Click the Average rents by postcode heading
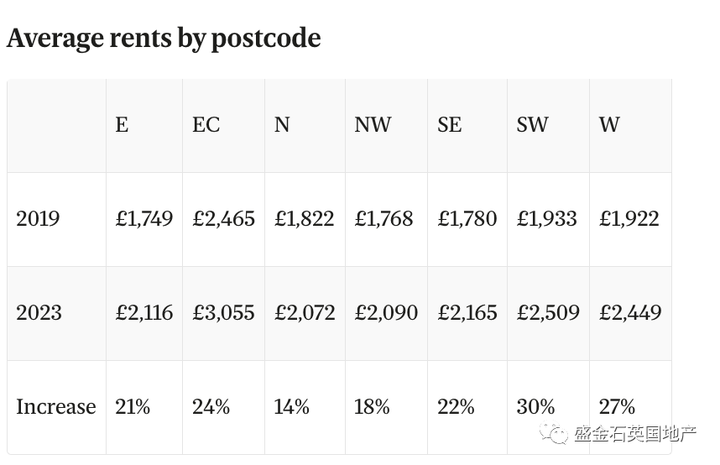The width and height of the screenshot is (720, 465). 163,38
